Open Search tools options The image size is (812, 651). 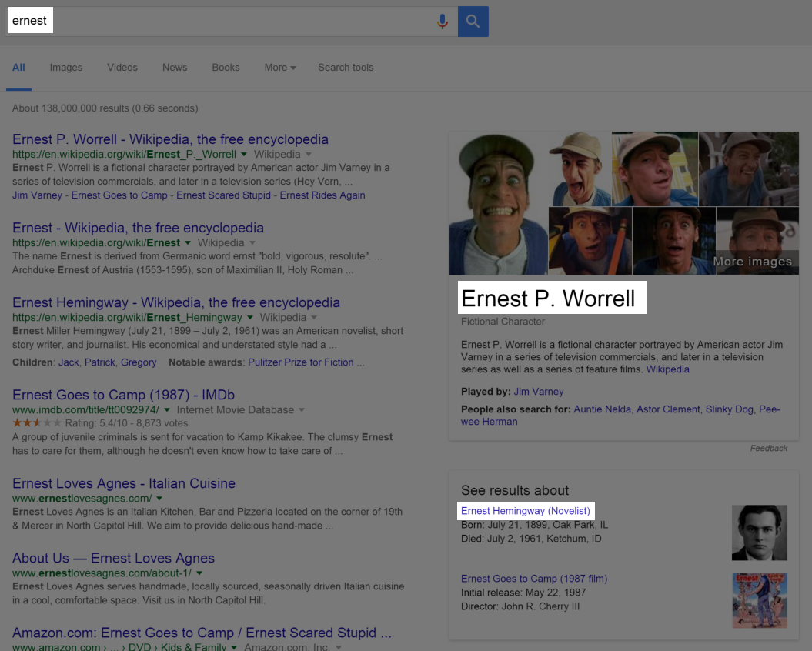(346, 67)
